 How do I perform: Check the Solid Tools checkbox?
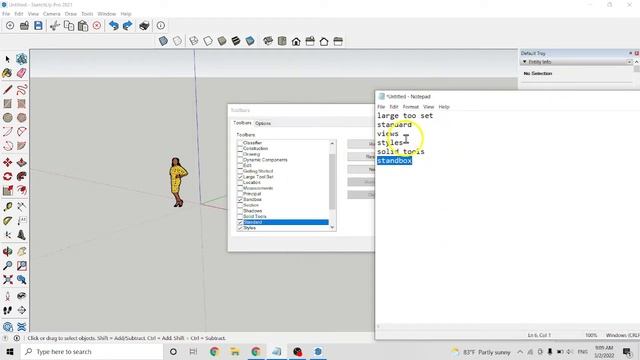click(240, 216)
